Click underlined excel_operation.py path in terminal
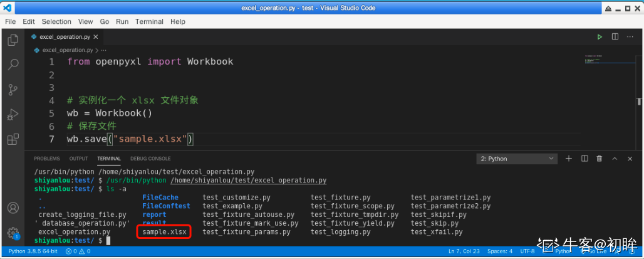 pyautogui.click(x=249, y=181)
